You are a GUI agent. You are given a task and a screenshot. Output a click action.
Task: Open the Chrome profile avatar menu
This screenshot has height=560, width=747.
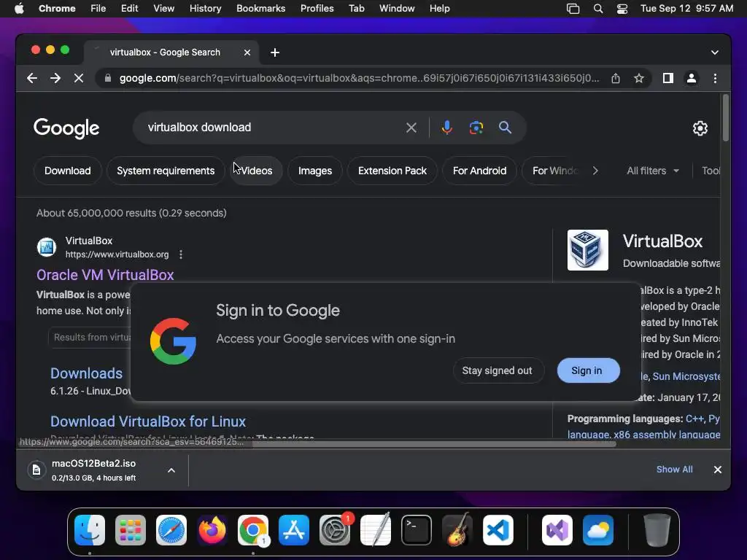(692, 78)
